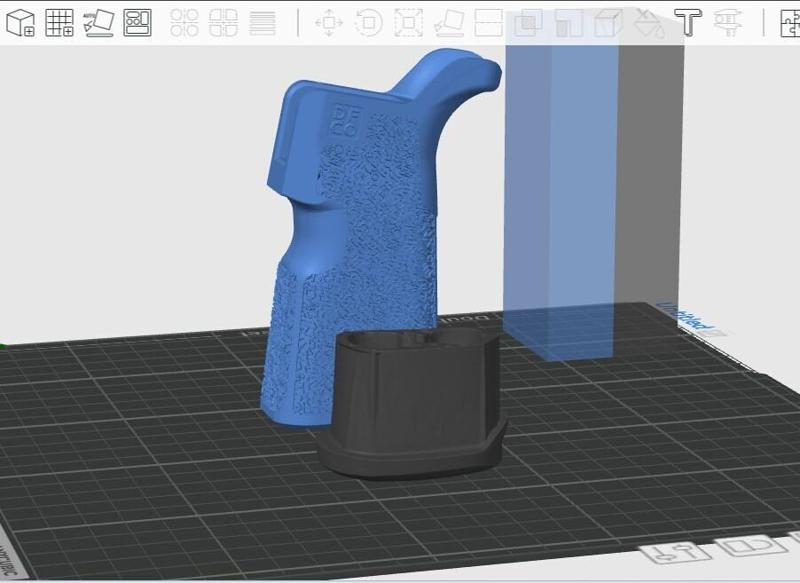Viewport: 800px width, 583px height.
Task: Select the Move tool
Action: point(329,23)
